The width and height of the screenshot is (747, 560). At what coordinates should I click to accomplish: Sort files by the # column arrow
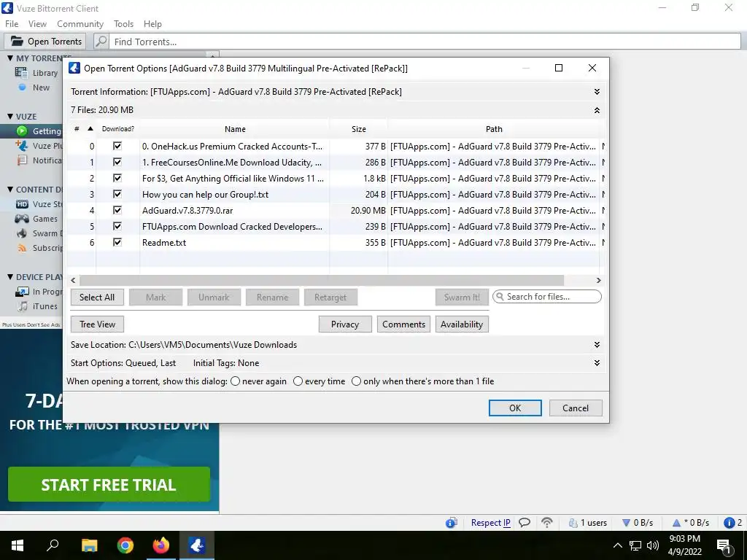coord(90,128)
